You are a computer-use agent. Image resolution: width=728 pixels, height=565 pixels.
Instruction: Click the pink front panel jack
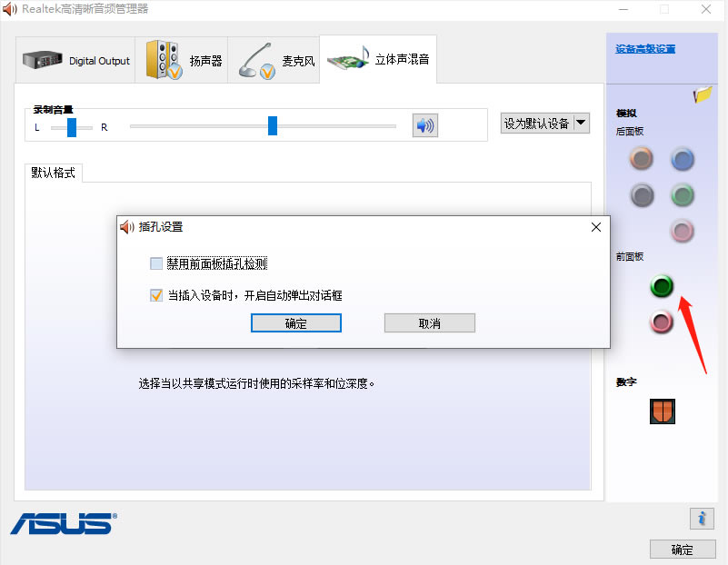(x=662, y=321)
